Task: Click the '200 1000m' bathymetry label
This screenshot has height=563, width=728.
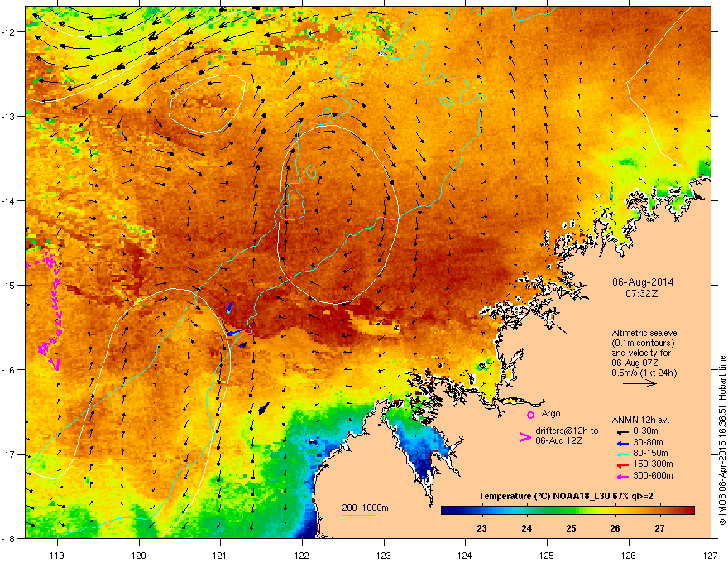Action: click(365, 508)
